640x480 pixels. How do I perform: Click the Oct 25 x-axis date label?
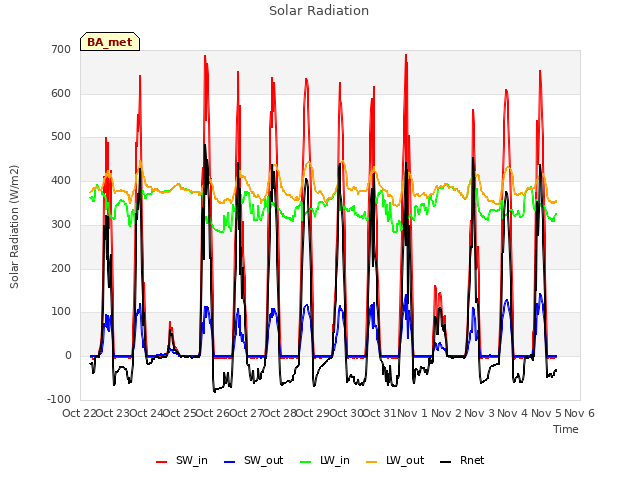pyautogui.click(x=180, y=413)
